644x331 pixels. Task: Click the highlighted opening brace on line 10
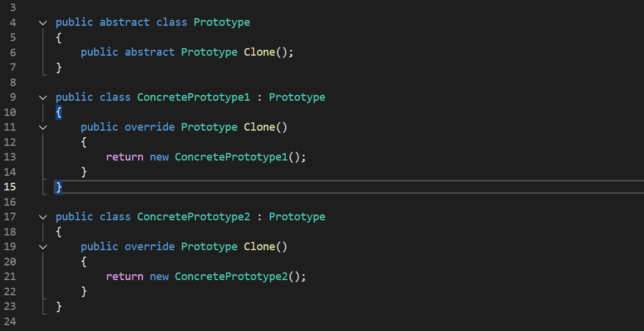click(x=59, y=112)
